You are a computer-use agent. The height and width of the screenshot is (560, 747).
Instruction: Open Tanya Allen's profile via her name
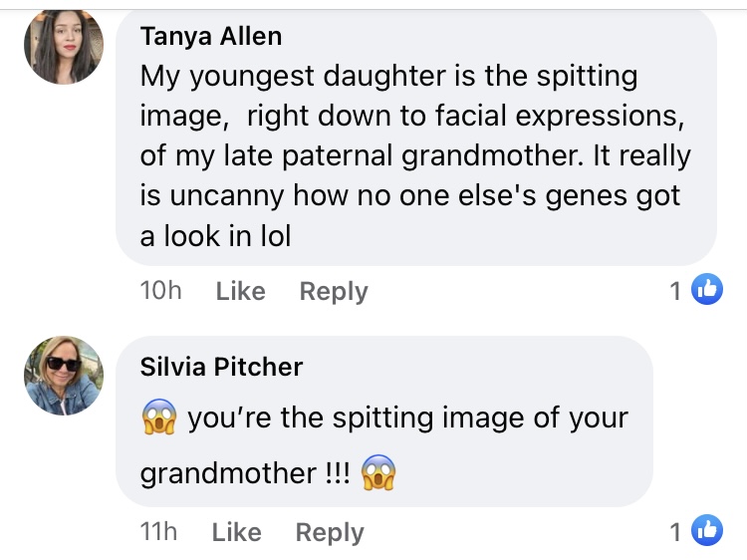click(x=211, y=37)
